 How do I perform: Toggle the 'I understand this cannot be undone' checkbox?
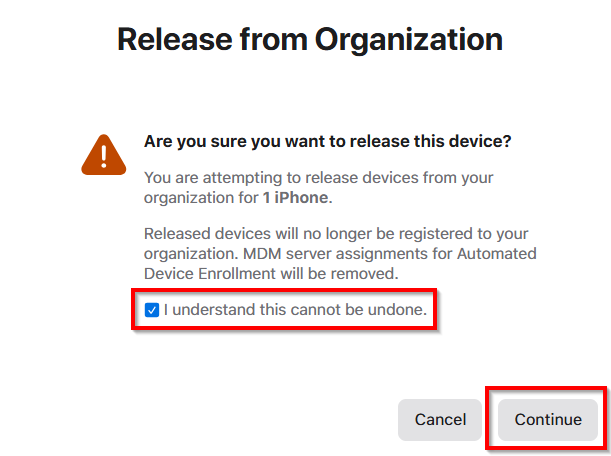point(152,310)
